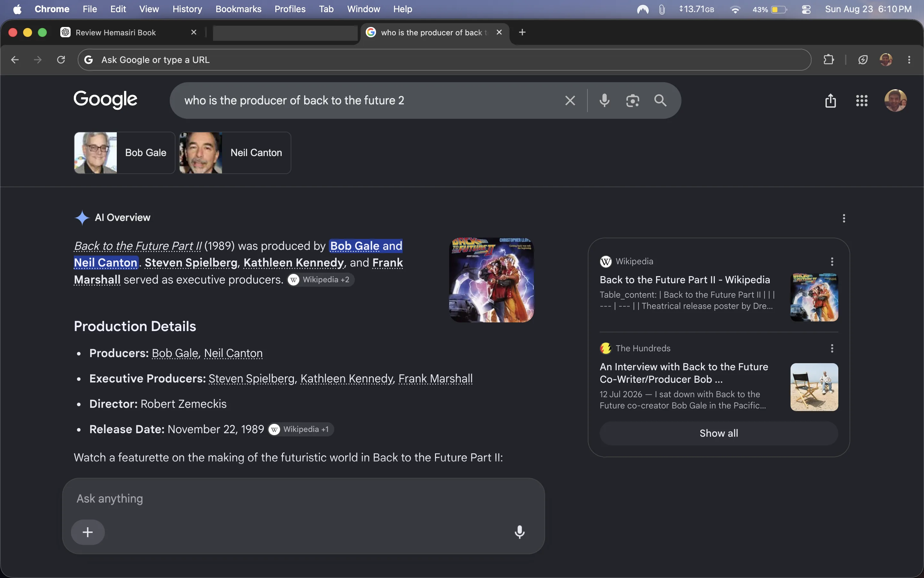Open the View menu
Image resolution: width=924 pixels, height=578 pixels.
coord(149,9)
